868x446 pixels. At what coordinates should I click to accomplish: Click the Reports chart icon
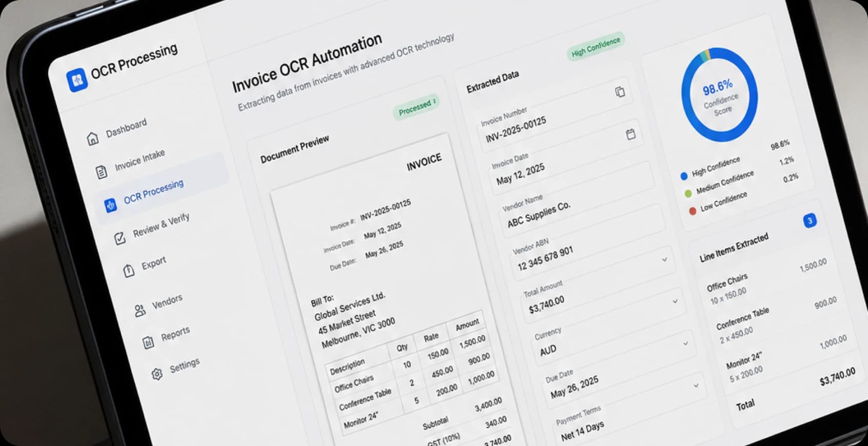point(148,342)
